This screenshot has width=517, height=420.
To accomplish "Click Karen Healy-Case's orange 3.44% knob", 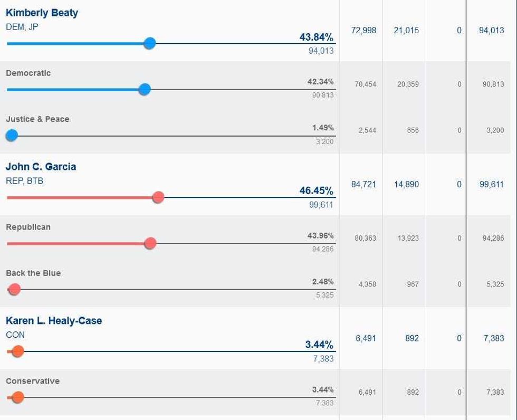I will pos(18,351).
